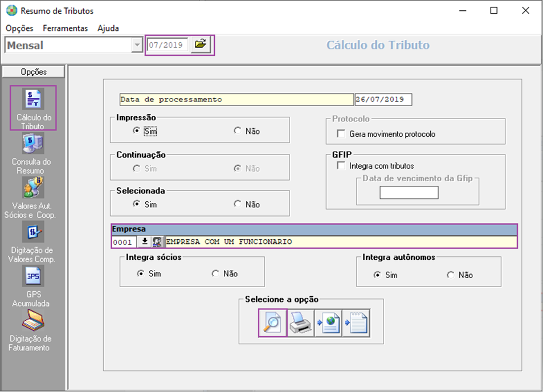
Task: Open GPS Acumulada sidebar icon
Action: pyautogui.click(x=33, y=276)
